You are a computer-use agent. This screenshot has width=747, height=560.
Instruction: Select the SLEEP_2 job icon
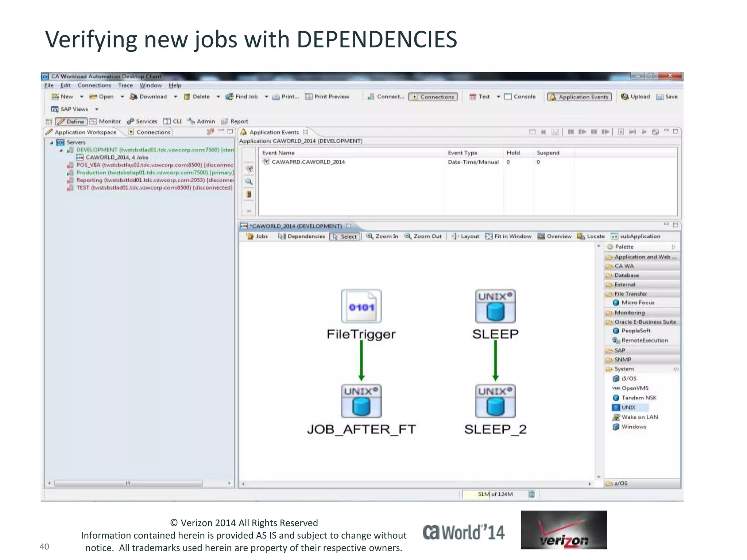pyautogui.click(x=495, y=401)
